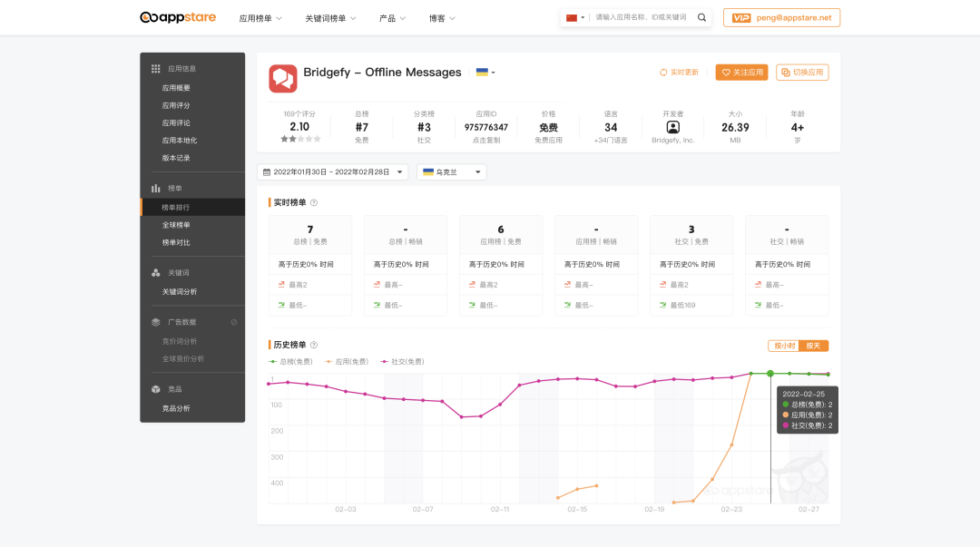
Task: Click the 关注应用 button
Action: [x=741, y=73]
